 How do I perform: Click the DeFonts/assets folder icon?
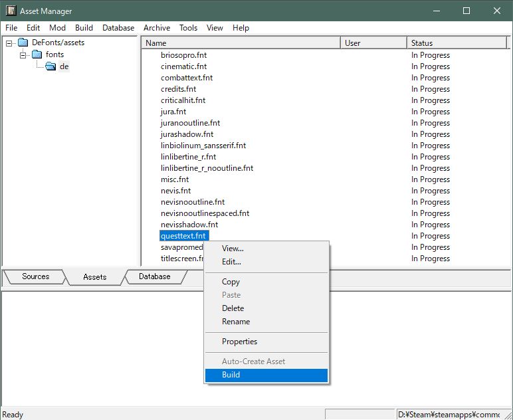tap(23, 43)
